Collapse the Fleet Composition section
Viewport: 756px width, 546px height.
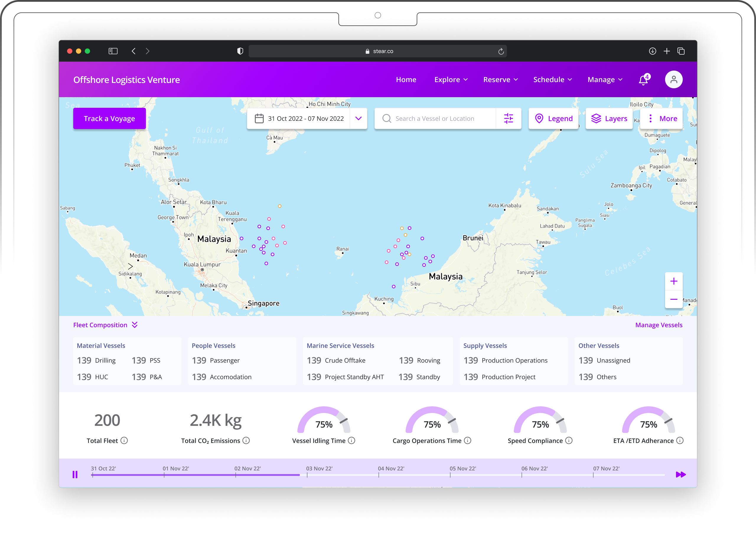click(135, 325)
